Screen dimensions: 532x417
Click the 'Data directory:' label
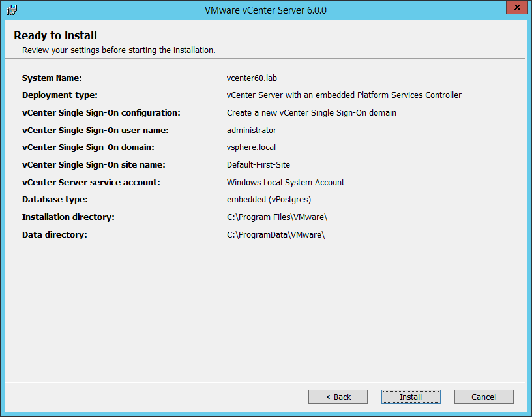pos(55,235)
